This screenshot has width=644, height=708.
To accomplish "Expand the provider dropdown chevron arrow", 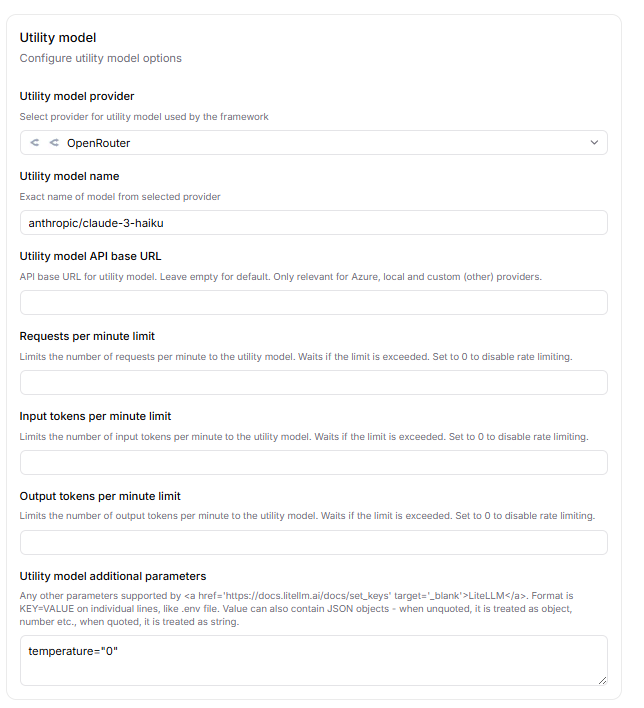I will [594, 143].
